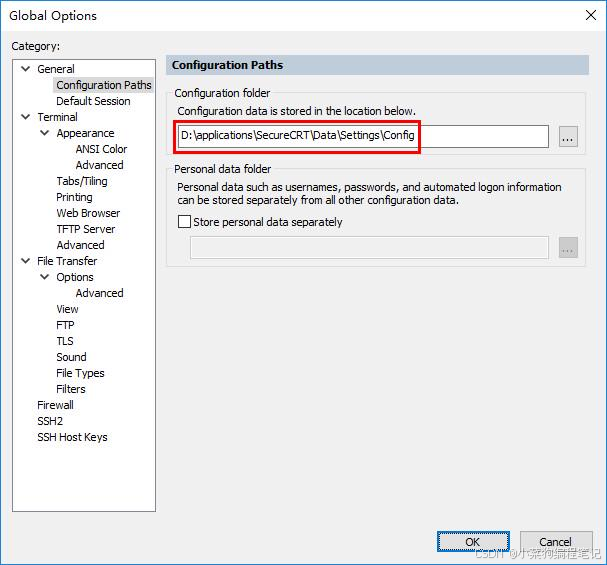
Task: Select the Terminal tree item label
Action: coord(57,117)
